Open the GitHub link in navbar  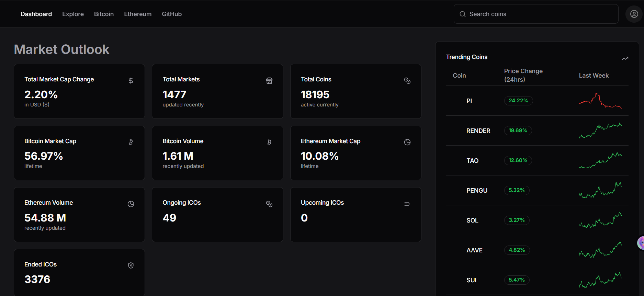tap(172, 14)
